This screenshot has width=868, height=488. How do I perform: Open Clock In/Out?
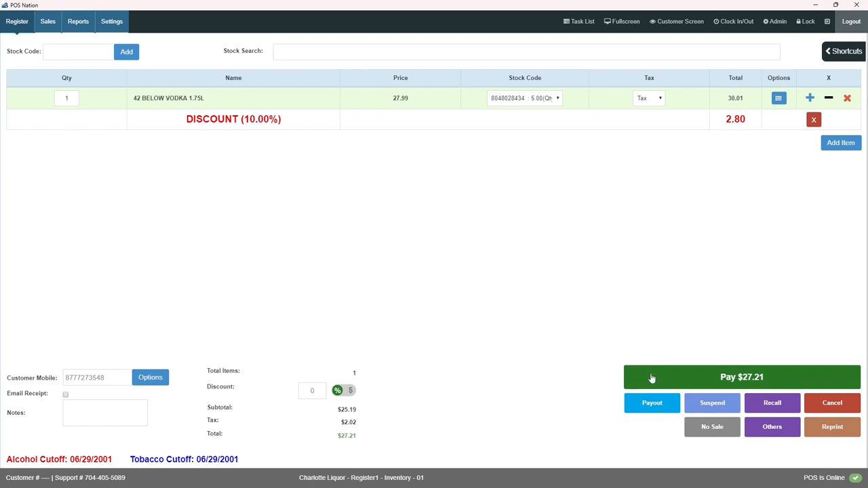coord(734,21)
